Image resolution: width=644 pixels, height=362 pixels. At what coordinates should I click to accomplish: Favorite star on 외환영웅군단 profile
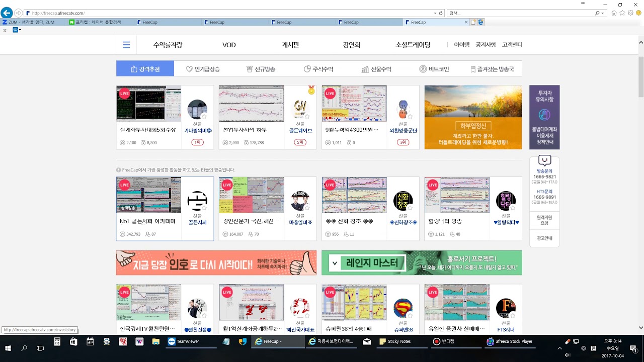click(x=410, y=116)
